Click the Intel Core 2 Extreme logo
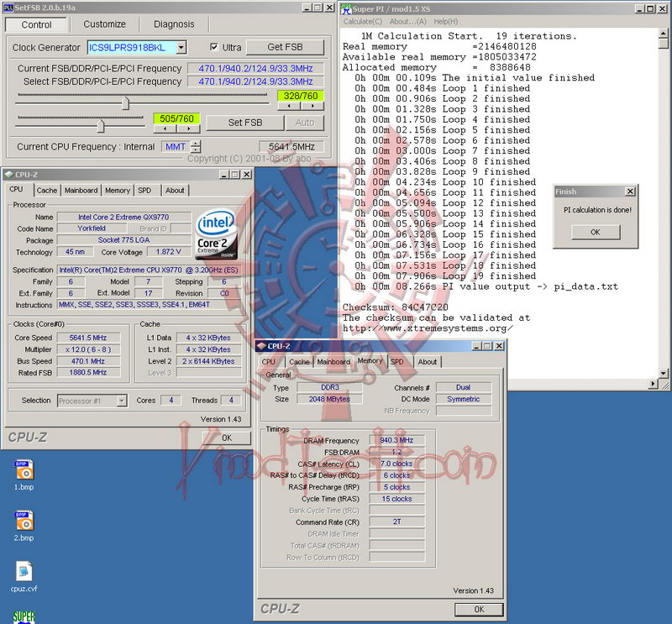 coord(217,233)
